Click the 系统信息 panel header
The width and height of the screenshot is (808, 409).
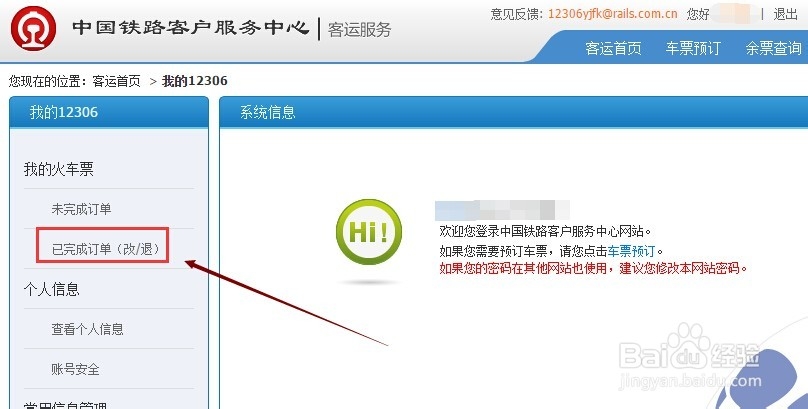(x=513, y=112)
